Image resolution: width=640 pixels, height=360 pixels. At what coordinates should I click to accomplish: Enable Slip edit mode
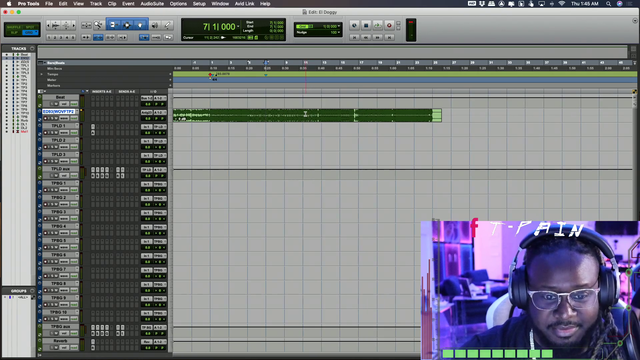tap(14, 32)
